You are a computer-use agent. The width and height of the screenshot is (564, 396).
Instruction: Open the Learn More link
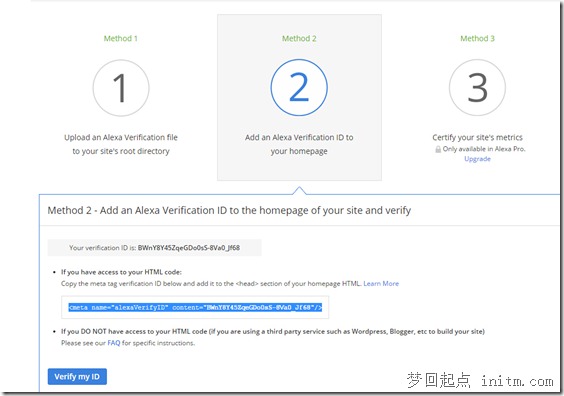coord(381,283)
